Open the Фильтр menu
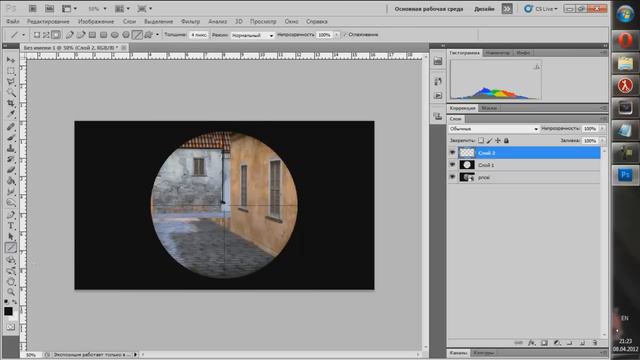The image size is (640, 360). tap(191, 21)
